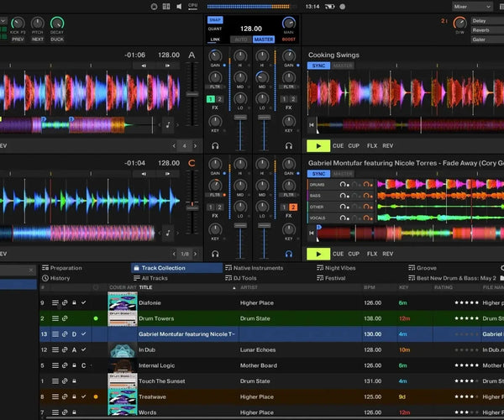Viewport: 504px width, 420px height.
Task: Click the DUCK button under DECAY knob
Action: 57,39
